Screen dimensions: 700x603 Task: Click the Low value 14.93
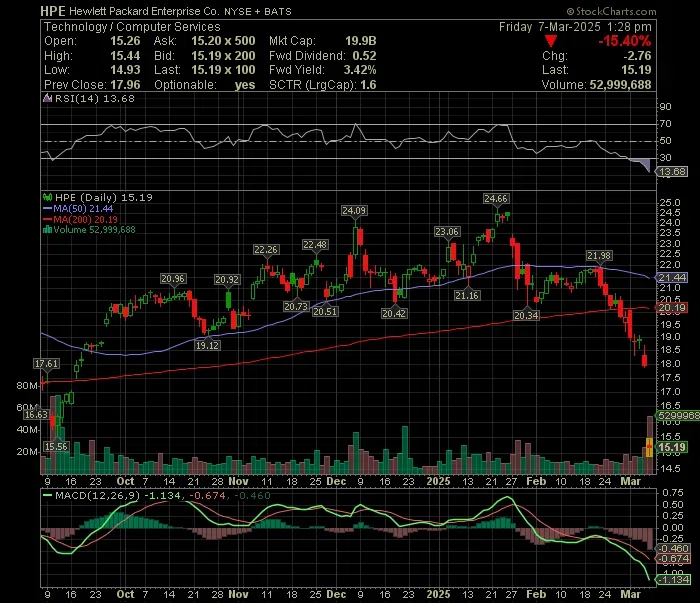click(x=125, y=70)
